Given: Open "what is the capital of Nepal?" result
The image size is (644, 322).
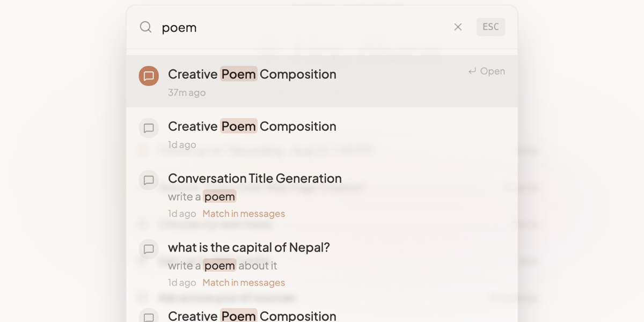Looking at the screenshot, I should pos(322,263).
